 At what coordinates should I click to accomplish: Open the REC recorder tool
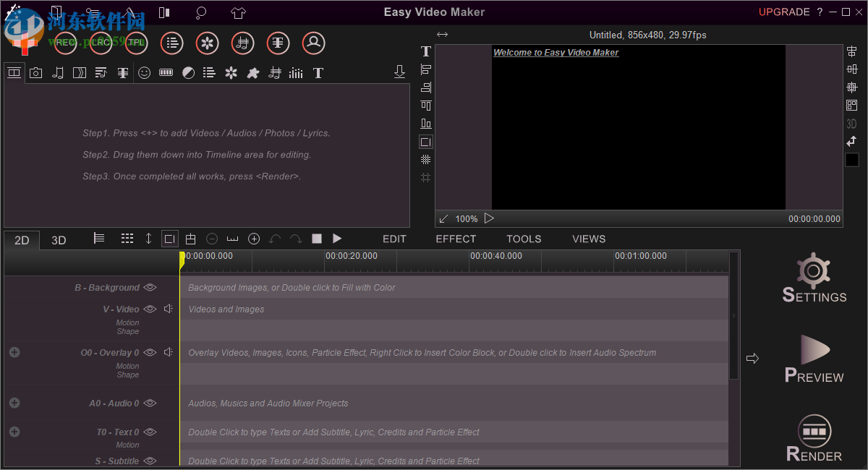64,43
